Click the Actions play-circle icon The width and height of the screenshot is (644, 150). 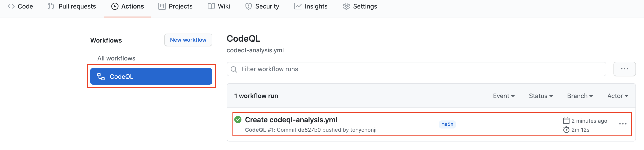[x=114, y=6]
